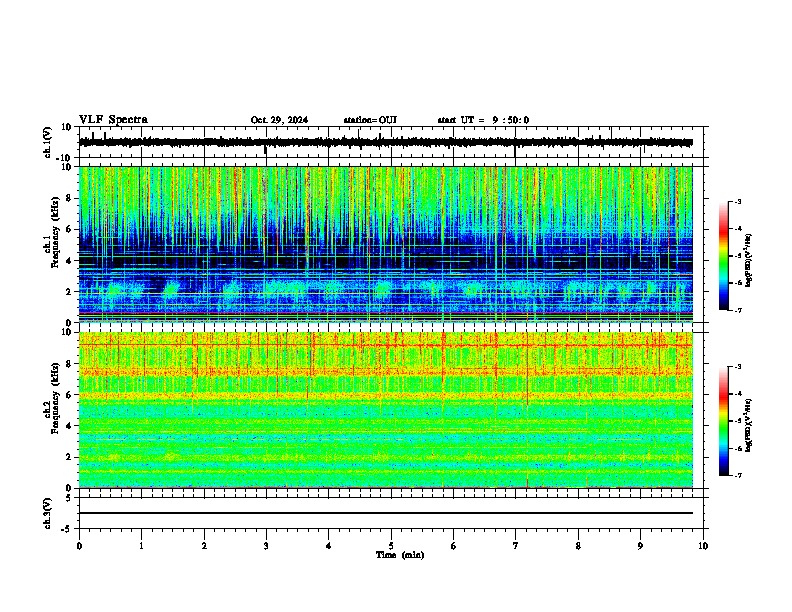This screenshot has width=792, height=612.
Task: Click the "-7" tick on ch.1 colorbar
Action: [x=737, y=310]
